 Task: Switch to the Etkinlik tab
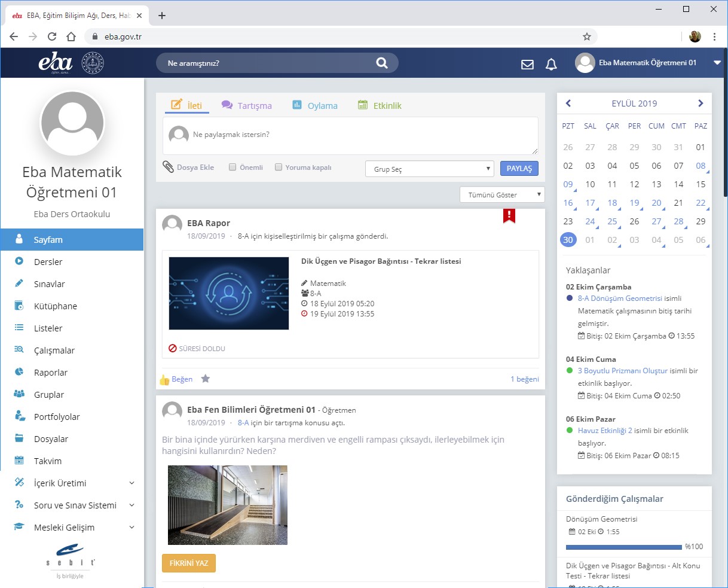click(380, 105)
